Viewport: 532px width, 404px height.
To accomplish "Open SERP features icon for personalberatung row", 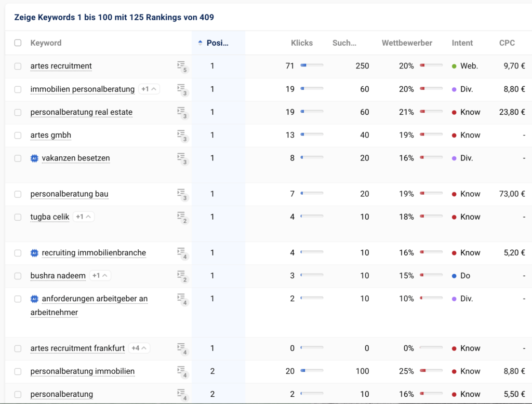I will pyautogui.click(x=182, y=395).
